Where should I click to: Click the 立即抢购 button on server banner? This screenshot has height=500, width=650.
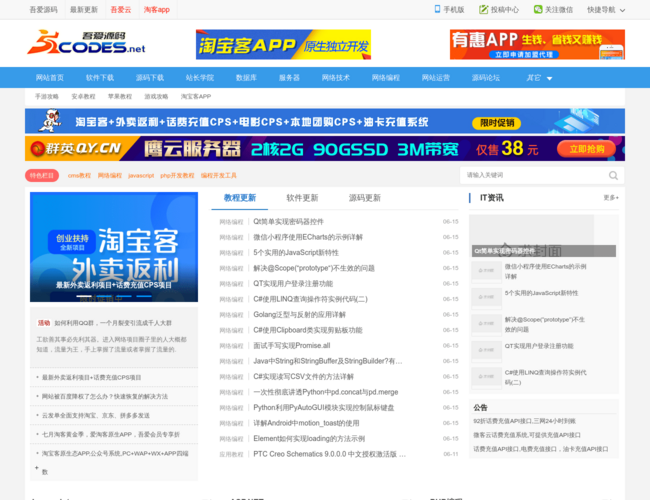587,149
